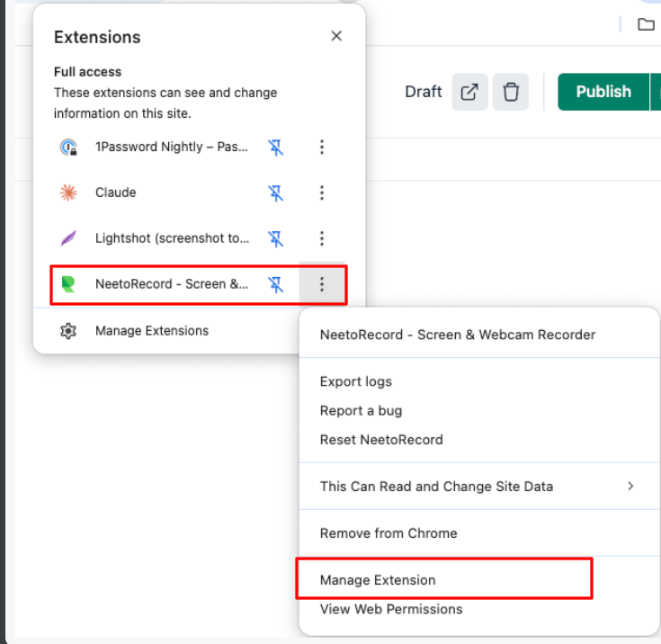The image size is (661, 644).
Task: Choose Reset NeetoRecord
Action: [x=381, y=440]
